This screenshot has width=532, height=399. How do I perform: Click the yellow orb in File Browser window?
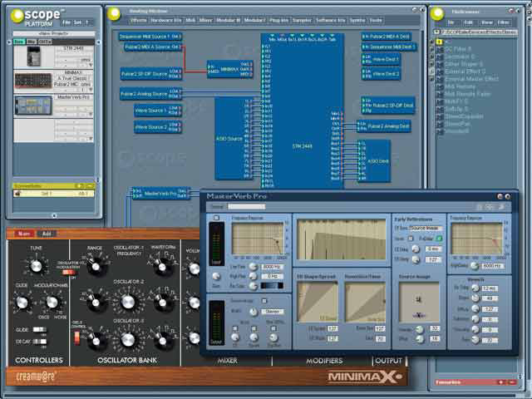(437, 14)
